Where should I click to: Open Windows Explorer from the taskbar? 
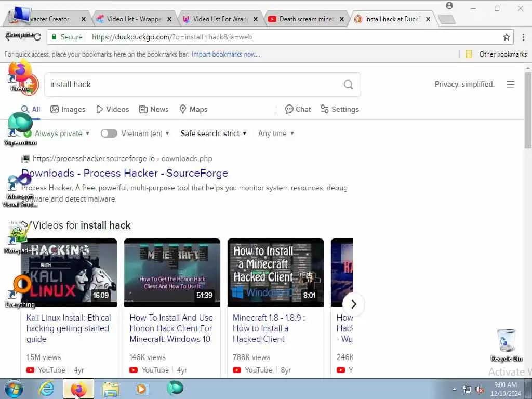pyautogui.click(x=111, y=389)
